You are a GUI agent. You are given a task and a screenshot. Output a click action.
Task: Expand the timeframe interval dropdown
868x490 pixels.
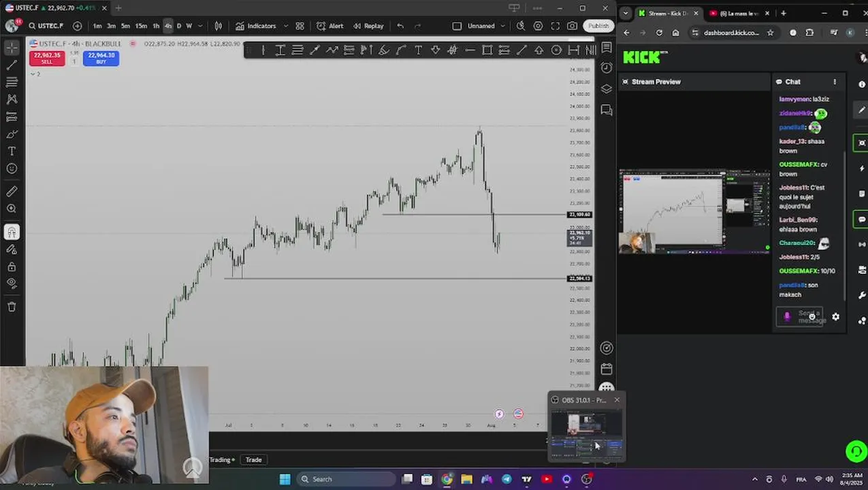point(200,26)
